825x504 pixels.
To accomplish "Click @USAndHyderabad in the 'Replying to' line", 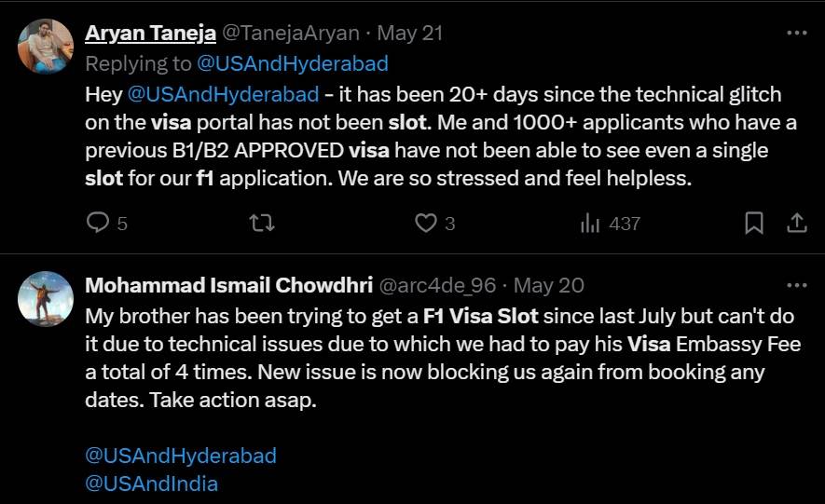I will point(292,63).
